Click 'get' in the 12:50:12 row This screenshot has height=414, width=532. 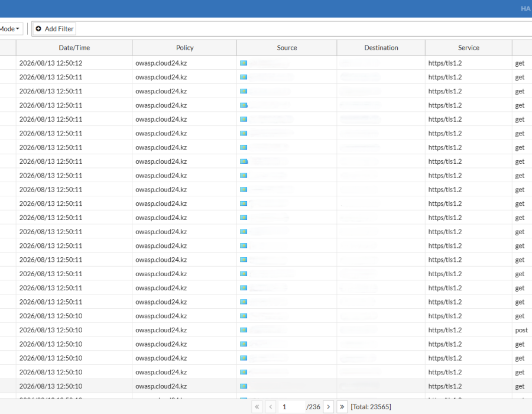coord(520,63)
